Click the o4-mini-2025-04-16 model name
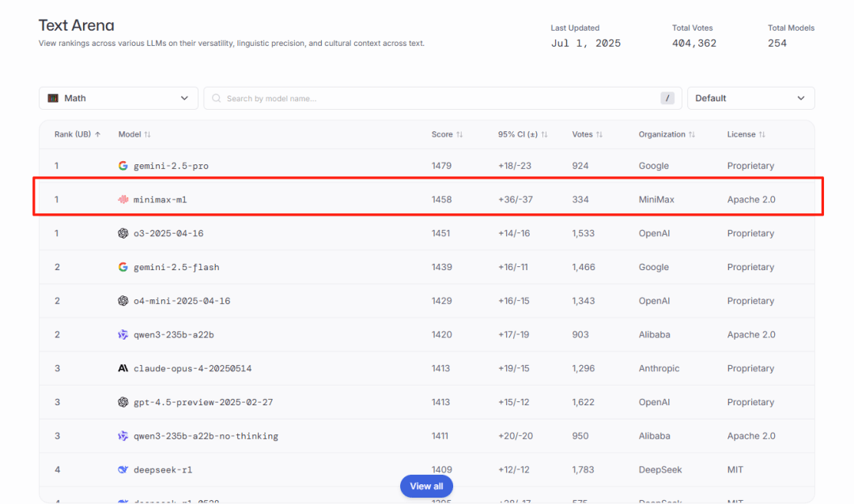Image resolution: width=854 pixels, height=504 pixels. click(x=182, y=301)
